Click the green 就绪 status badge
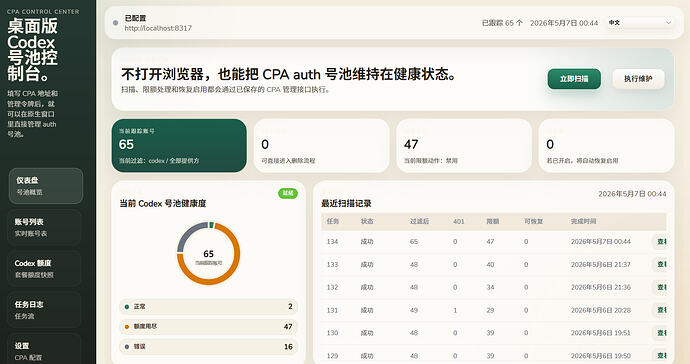This screenshot has height=364, width=690. pyautogui.click(x=288, y=193)
